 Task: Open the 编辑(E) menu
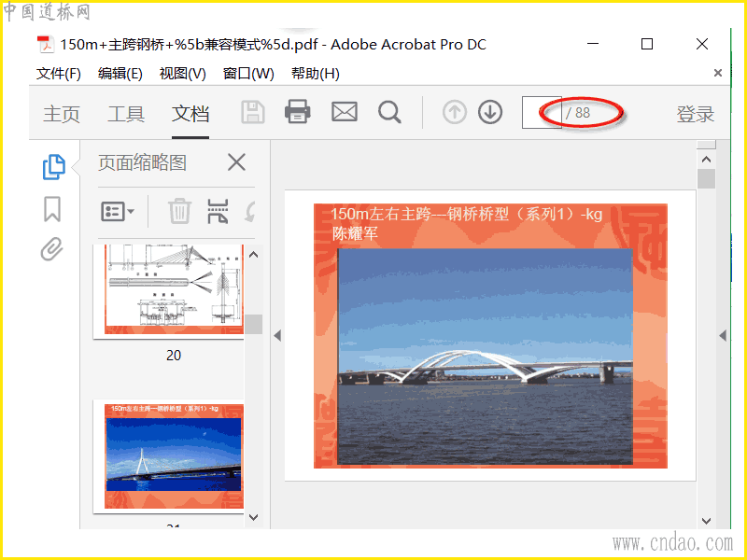point(120,74)
